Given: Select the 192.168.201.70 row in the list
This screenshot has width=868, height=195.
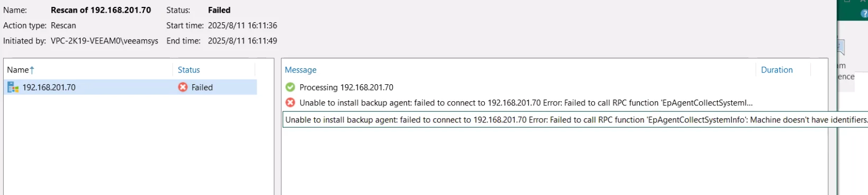Looking at the screenshot, I should 130,87.
